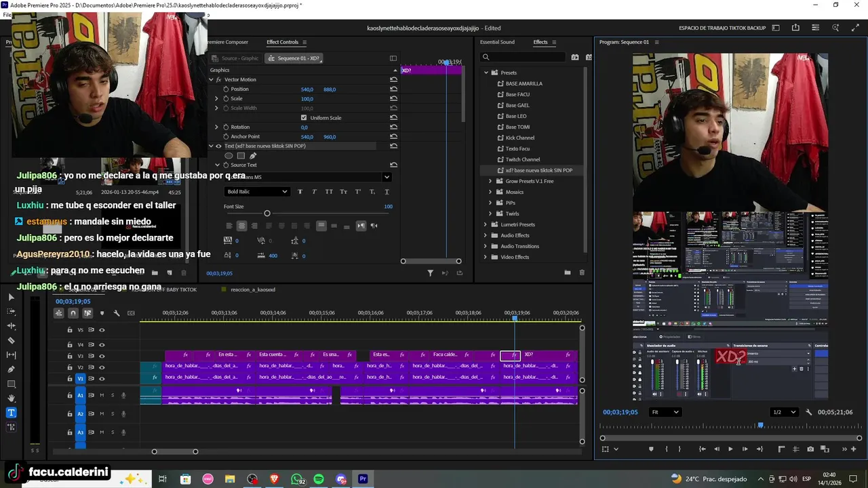This screenshot has height=488, width=868.
Task: Expand the Lumetri Presets folder
Action: (486, 224)
